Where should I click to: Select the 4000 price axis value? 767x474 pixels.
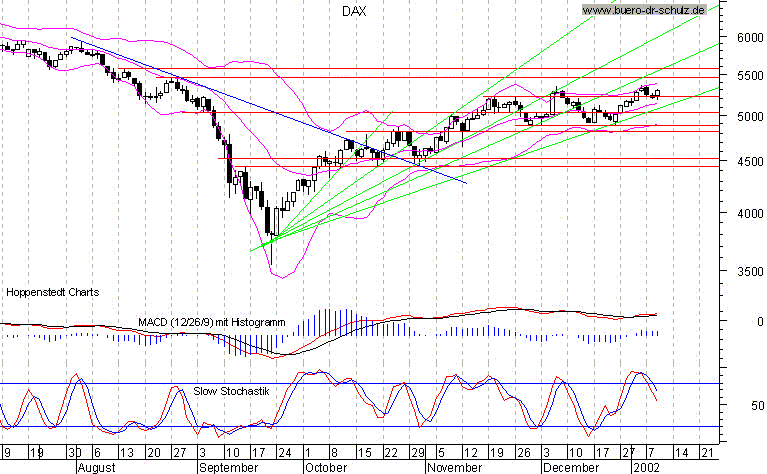[750, 214]
